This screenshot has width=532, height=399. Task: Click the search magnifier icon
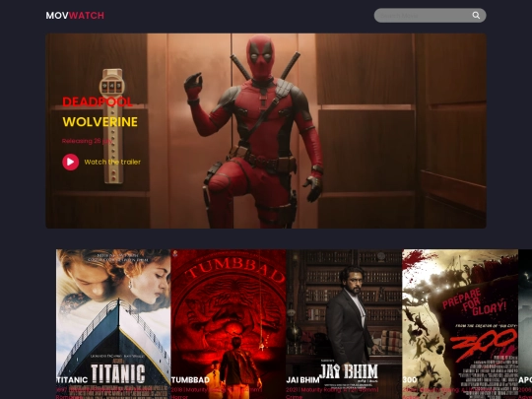click(476, 15)
